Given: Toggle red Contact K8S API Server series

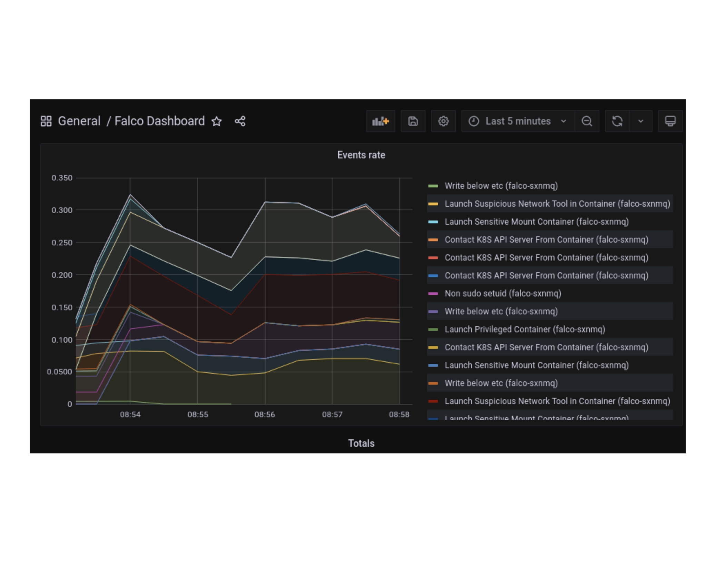Looking at the screenshot, I should tap(546, 257).
